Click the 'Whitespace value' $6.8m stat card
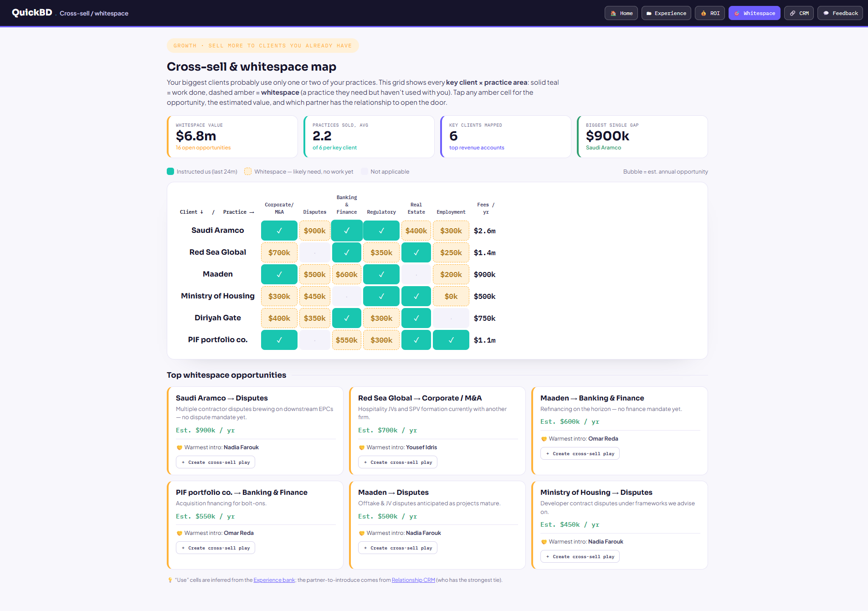Image resolution: width=868 pixels, height=611 pixels. 232,137
